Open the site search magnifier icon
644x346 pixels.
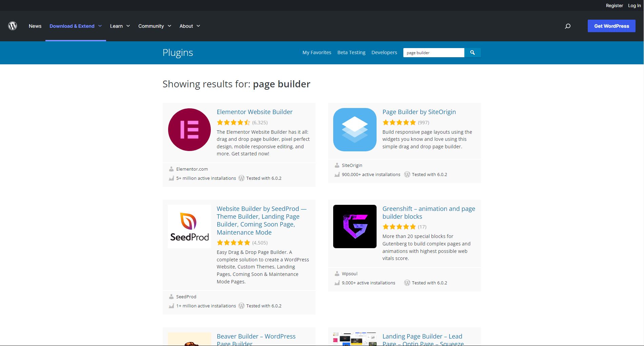pos(568,26)
